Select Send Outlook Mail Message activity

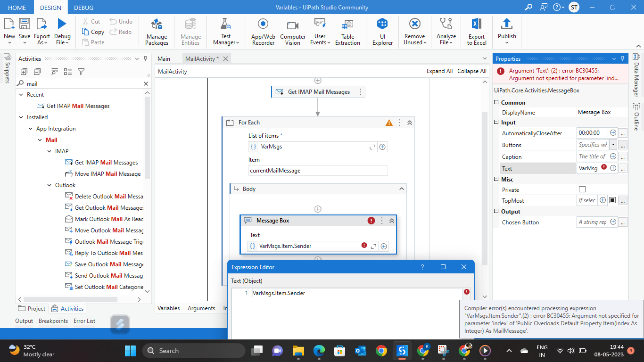pos(103,276)
